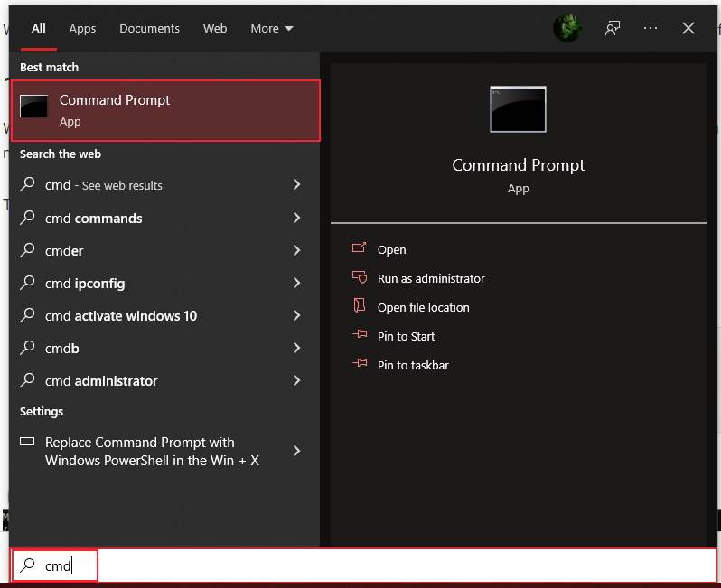The image size is (721, 588).
Task: Switch to the Documents tab
Action: click(x=149, y=28)
